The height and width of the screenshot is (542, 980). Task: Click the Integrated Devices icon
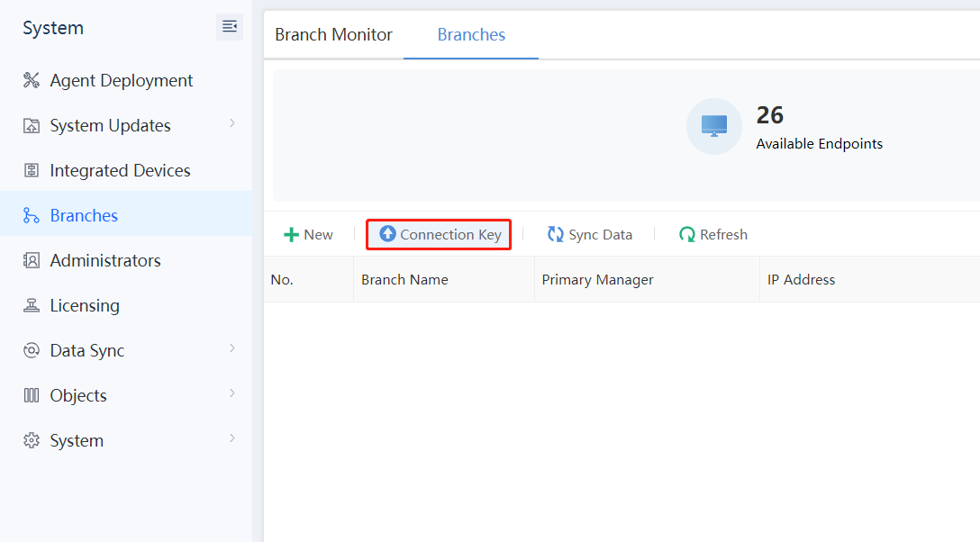point(32,171)
